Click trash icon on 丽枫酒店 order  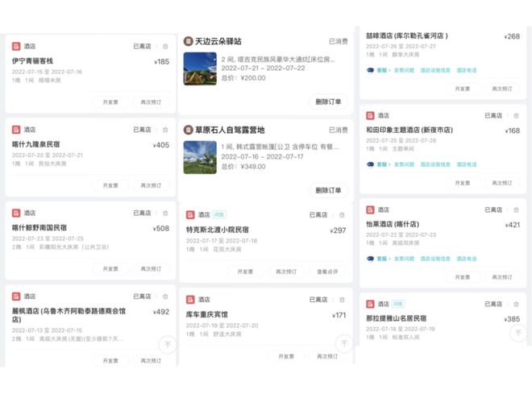tap(165, 297)
